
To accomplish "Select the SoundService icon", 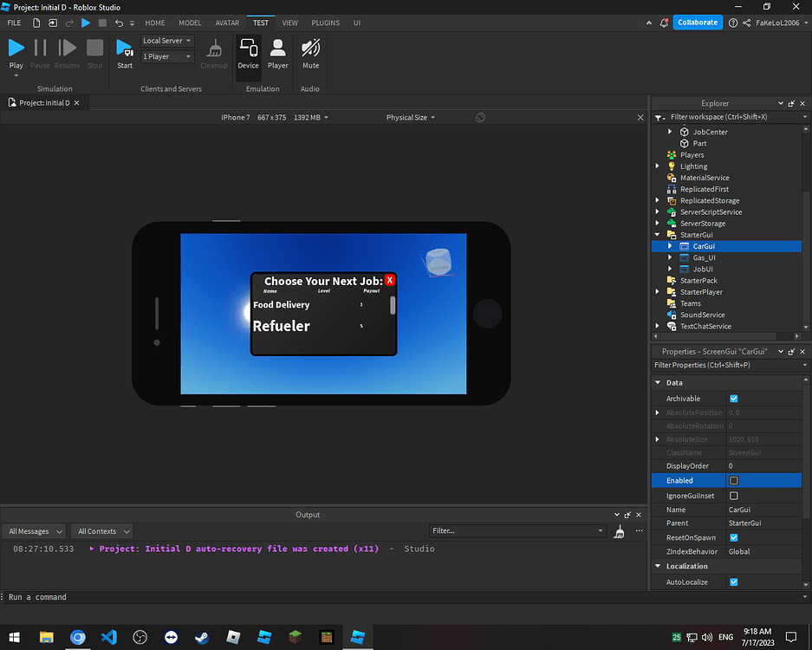I will point(672,315).
